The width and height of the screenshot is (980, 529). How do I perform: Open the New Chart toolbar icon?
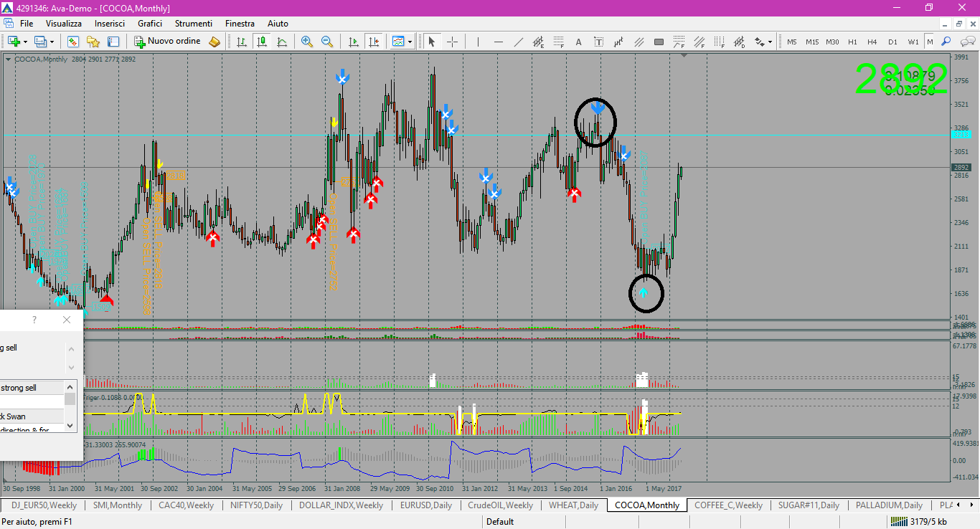[x=14, y=42]
